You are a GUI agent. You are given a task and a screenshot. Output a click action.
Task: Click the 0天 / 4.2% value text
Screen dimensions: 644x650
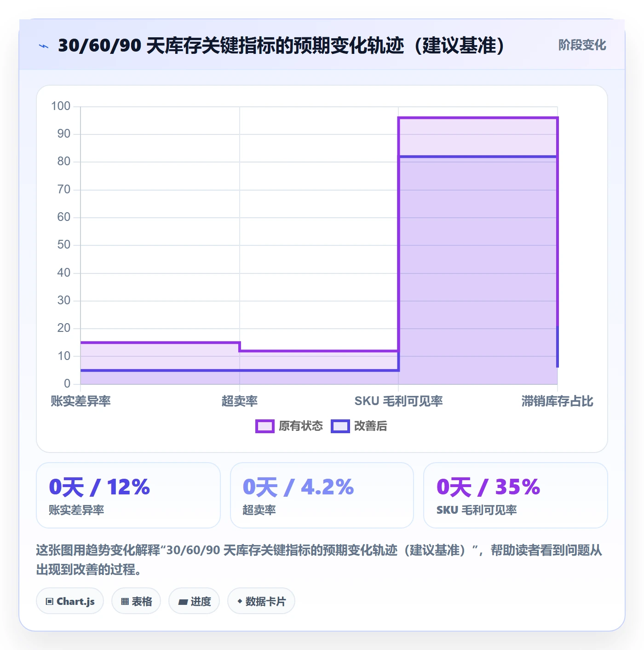[298, 487]
